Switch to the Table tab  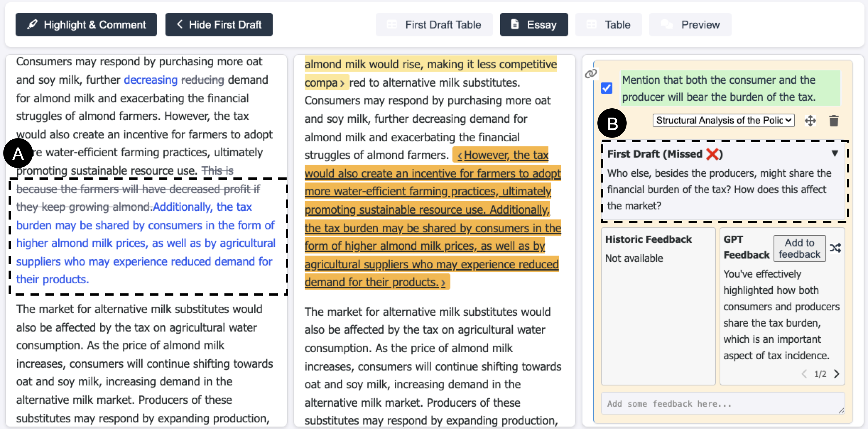point(609,25)
